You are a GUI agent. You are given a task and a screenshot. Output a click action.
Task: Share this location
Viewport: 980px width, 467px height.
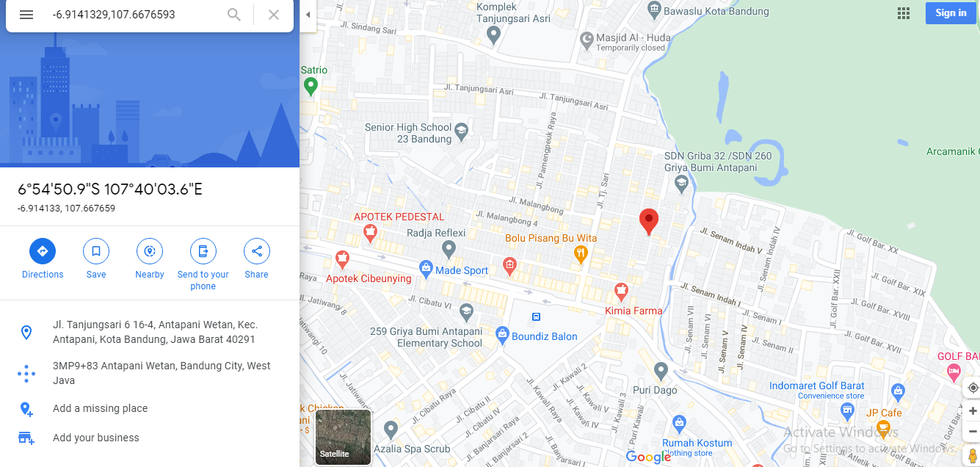257,258
